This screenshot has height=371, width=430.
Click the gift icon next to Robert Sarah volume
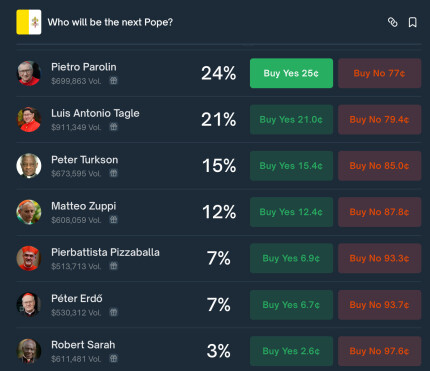[x=113, y=359]
